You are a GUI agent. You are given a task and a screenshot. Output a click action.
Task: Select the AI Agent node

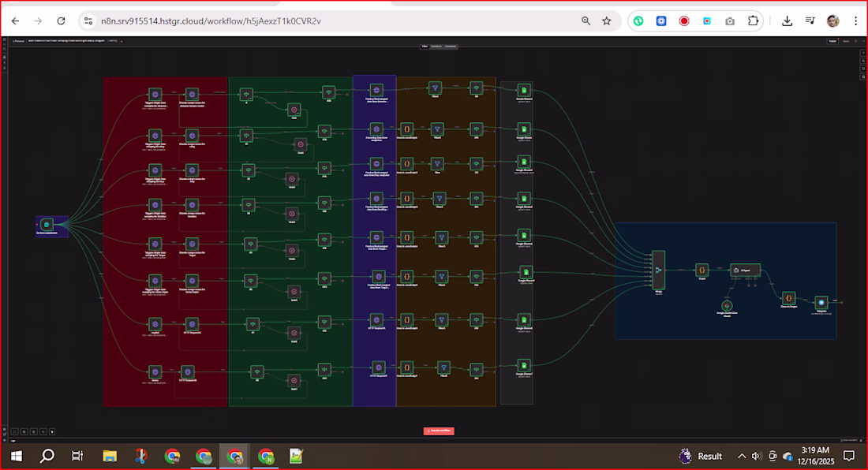click(745, 270)
